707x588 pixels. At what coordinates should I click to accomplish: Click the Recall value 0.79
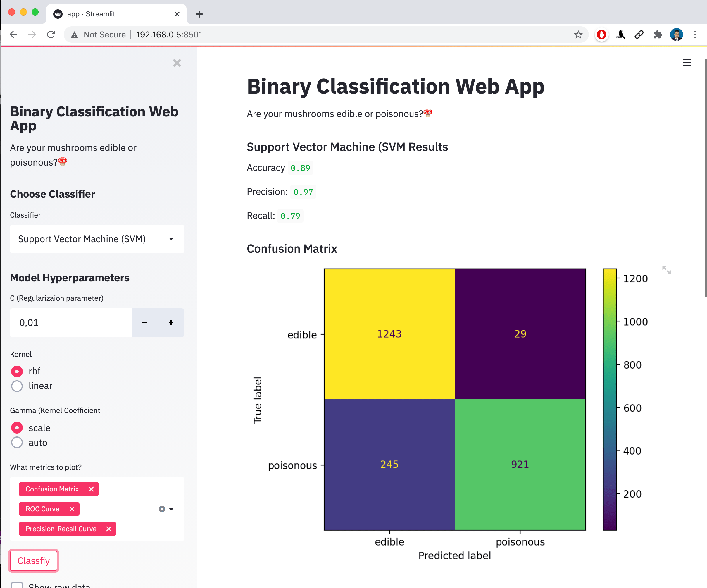[x=290, y=216]
